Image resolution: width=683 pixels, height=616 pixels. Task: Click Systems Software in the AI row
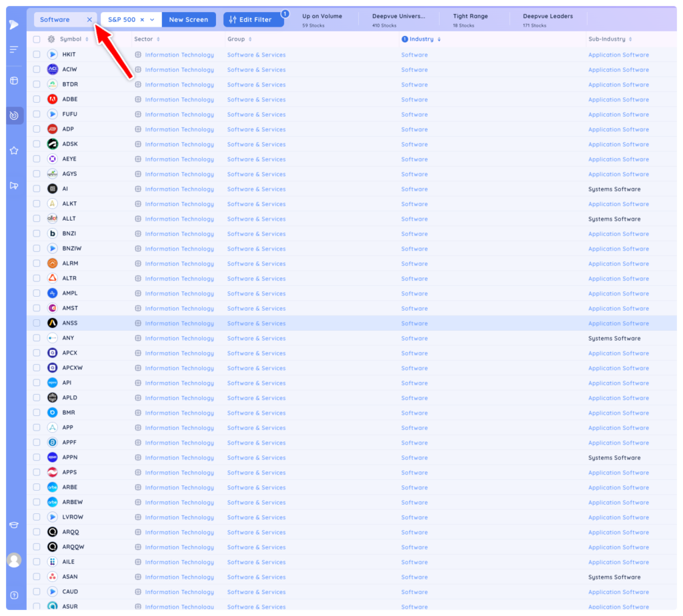[x=614, y=189]
